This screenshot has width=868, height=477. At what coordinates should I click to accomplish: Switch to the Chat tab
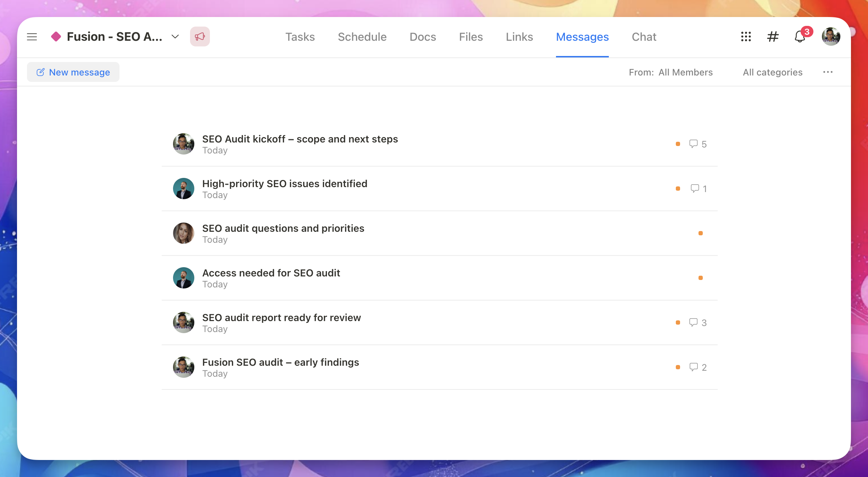pyautogui.click(x=644, y=37)
